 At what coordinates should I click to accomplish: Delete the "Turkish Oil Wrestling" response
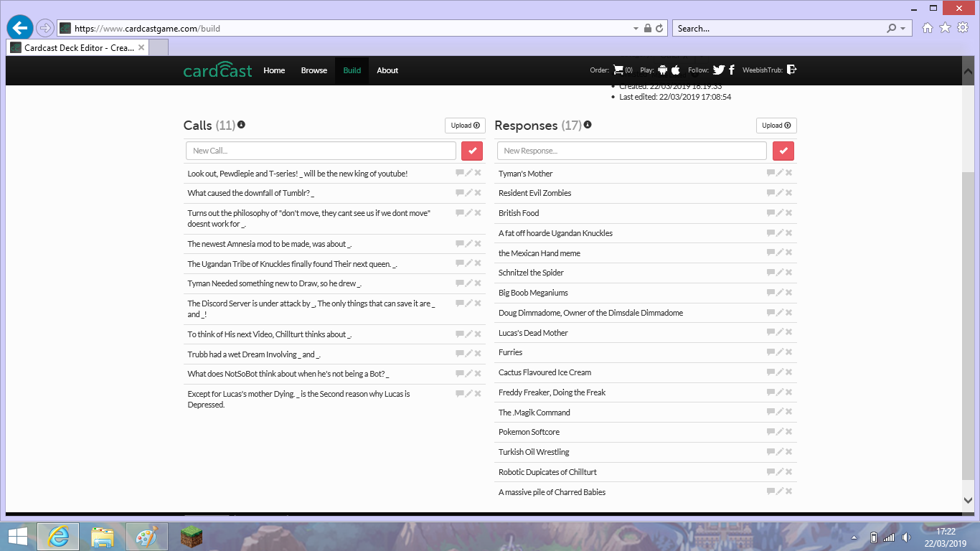pos(788,451)
